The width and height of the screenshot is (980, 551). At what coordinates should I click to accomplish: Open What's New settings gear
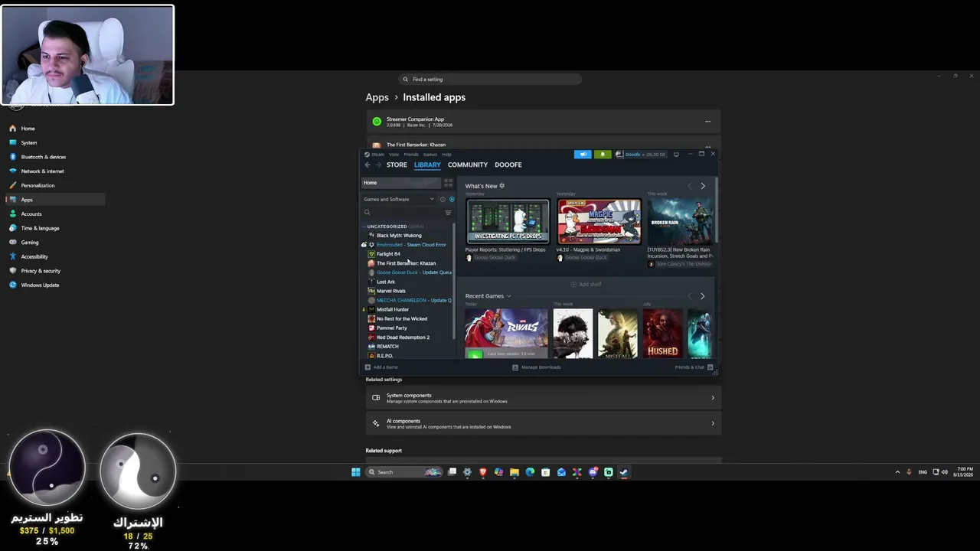(501, 186)
